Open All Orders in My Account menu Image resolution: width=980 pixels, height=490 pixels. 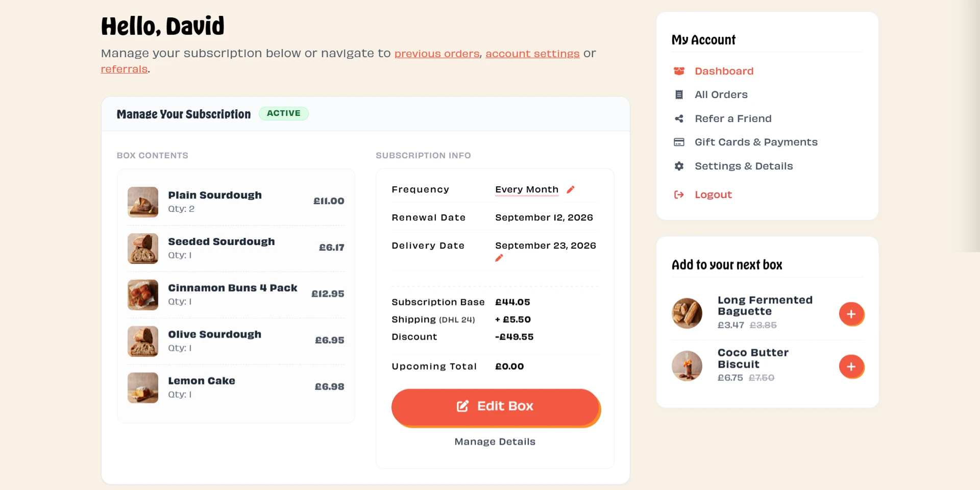tap(721, 94)
